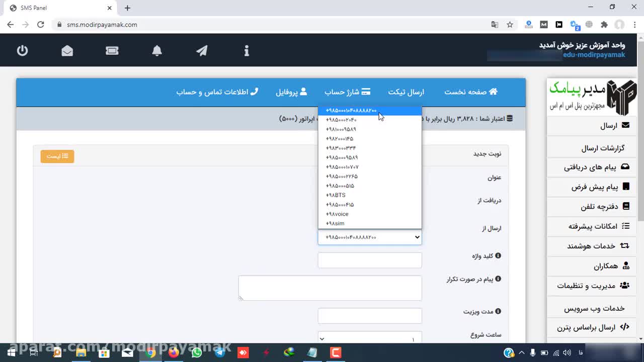Click the paper plane send icon

[202, 50]
